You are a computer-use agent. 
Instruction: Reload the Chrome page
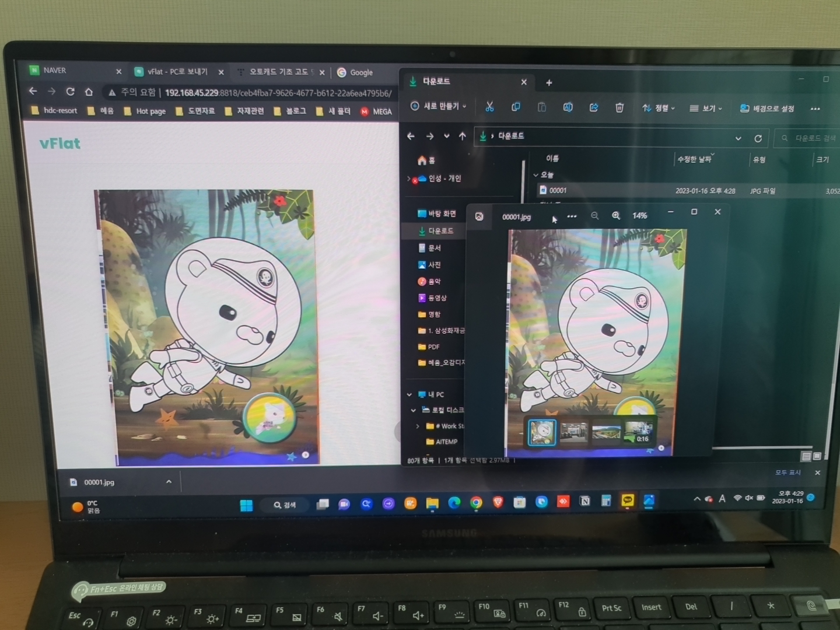70,92
